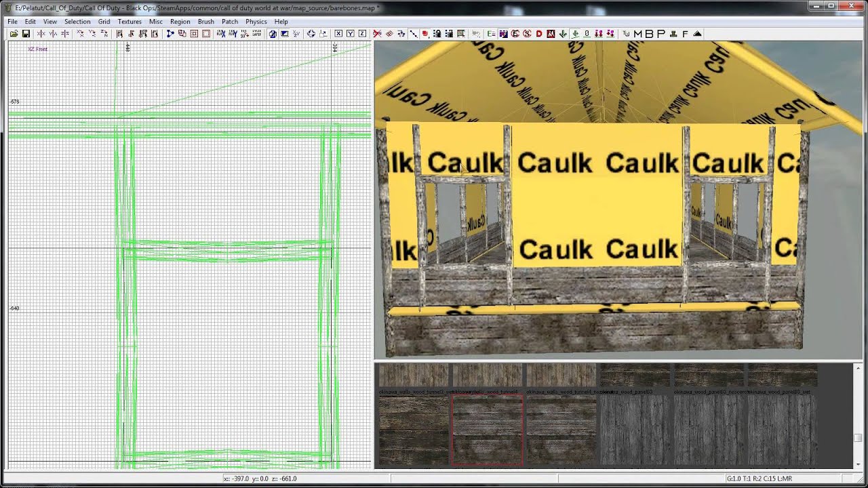Click the texture browser scroll-up arrow
This screenshot has width=868, height=488.
858,368
